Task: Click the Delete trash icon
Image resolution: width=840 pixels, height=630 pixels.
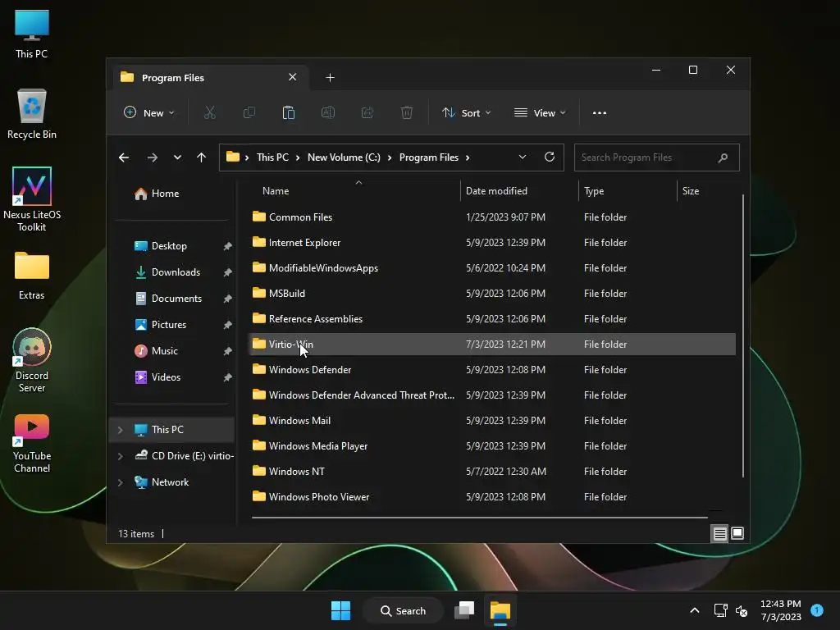Action: [x=407, y=112]
